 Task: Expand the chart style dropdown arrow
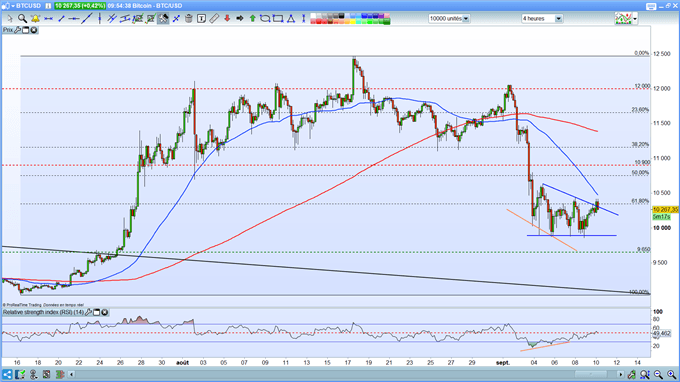635,19
